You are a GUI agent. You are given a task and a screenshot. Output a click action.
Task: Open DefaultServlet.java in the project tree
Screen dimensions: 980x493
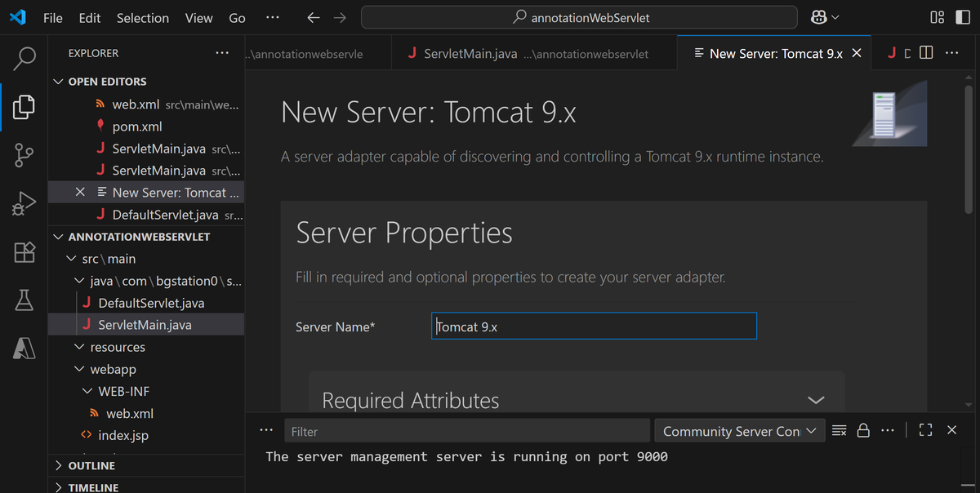(x=146, y=303)
